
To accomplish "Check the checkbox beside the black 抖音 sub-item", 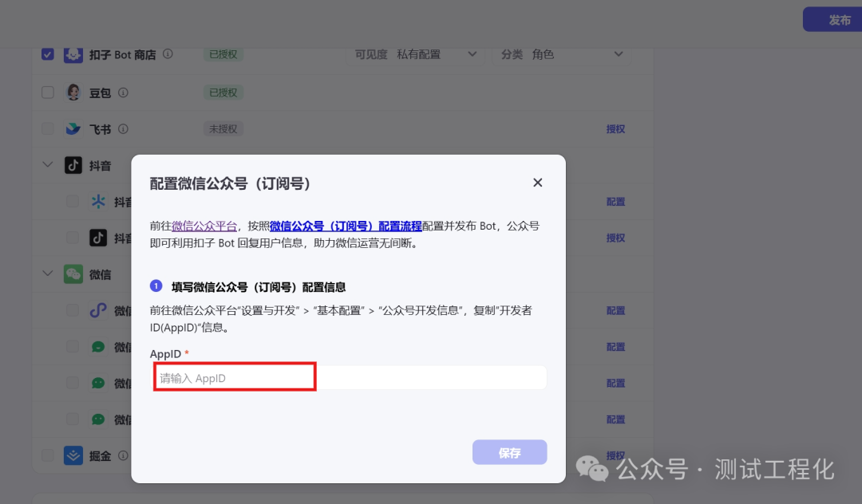I will coord(73,238).
